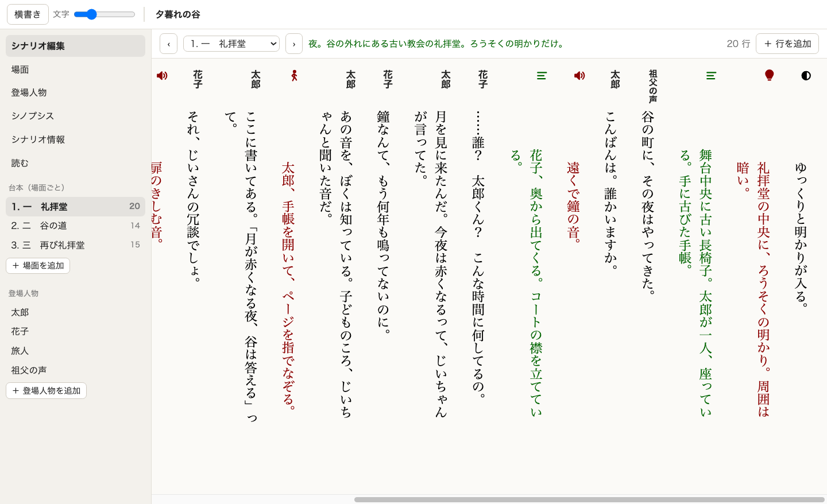The width and height of the screenshot is (827, 504).
Task: Click the dialogue それ、じいさんの冗談でしょ。
Action: point(193,196)
